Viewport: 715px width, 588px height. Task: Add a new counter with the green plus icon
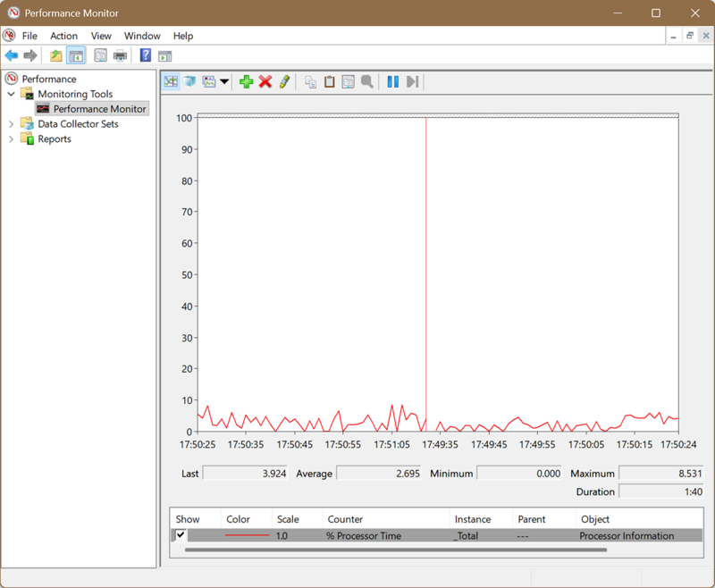[x=248, y=81]
